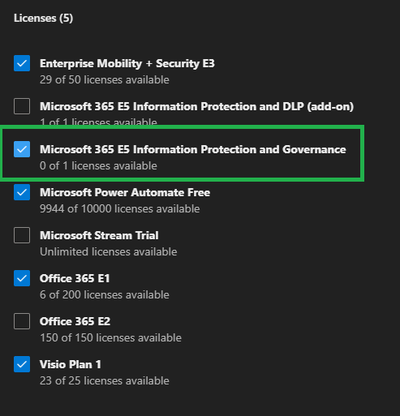400x416 pixels.
Task: Enable the Microsoft Stream Trial checkbox
Action: coord(22,235)
